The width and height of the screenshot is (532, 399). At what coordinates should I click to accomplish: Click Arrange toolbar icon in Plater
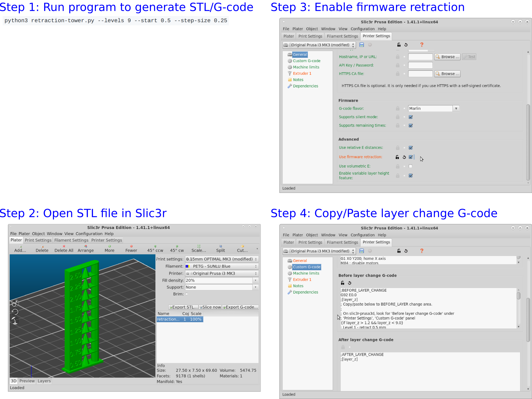pos(86,246)
